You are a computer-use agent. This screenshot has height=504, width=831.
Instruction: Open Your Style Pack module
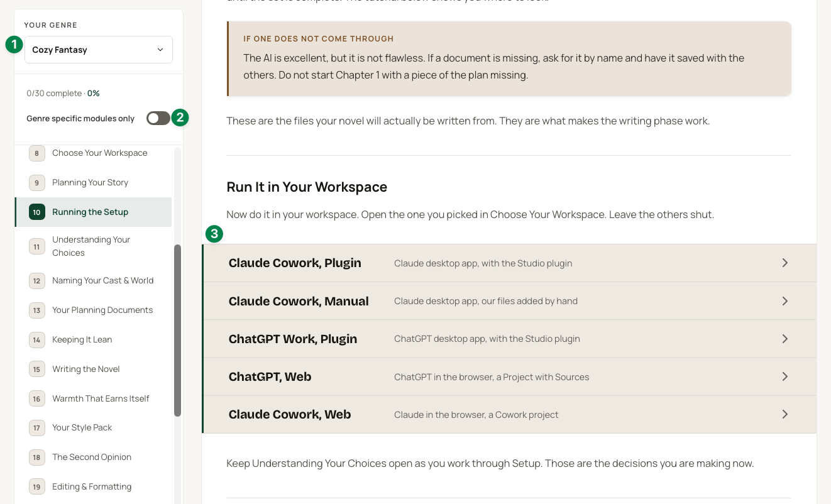tap(93, 427)
